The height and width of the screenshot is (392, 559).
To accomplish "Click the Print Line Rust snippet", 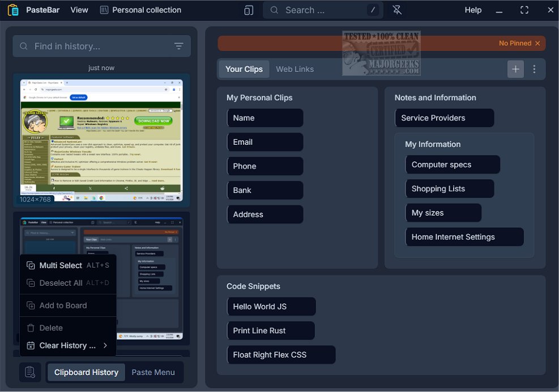I will (x=271, y=331).
